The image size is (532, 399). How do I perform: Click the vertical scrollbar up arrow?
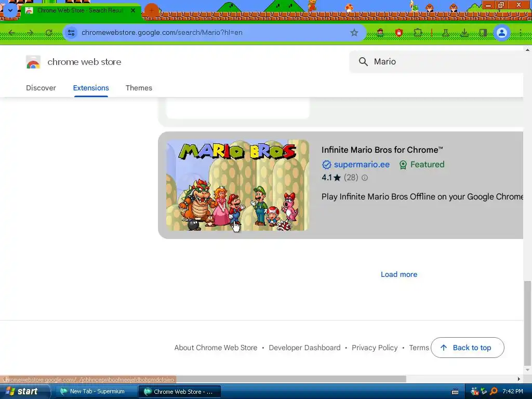point(527,50)
